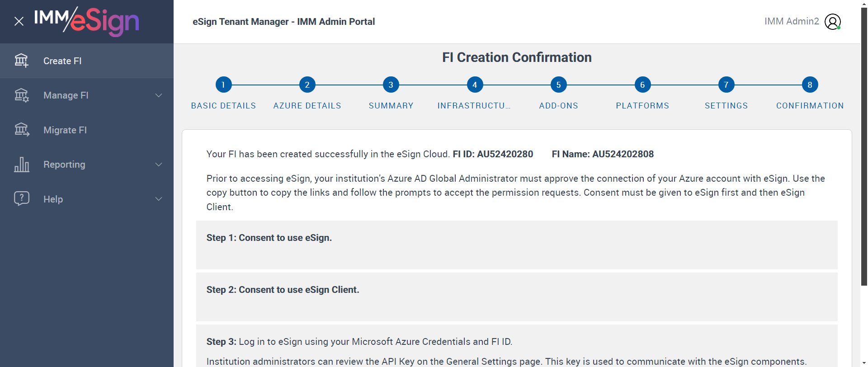The height and width of the screenshot is (367, 868).
Task: Click the IMM eSign logo
Action: pyautogui.click(x=87, y=21)
